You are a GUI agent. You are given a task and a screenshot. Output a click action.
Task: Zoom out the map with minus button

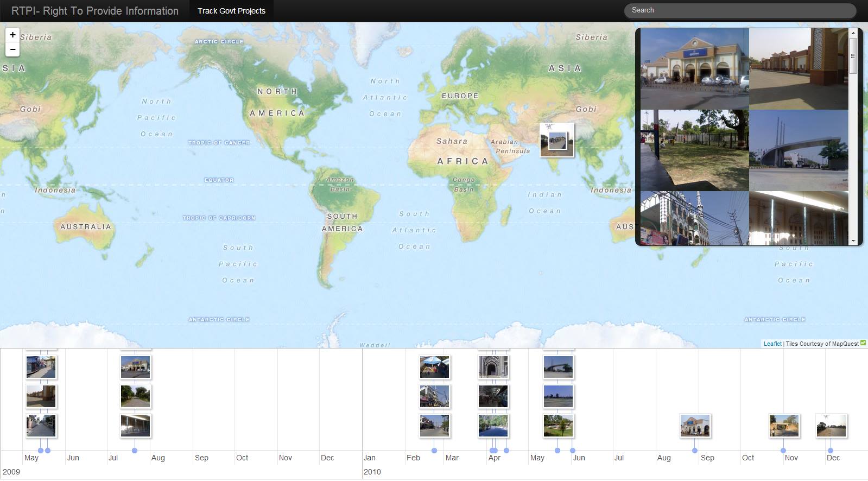[x=12, y=49]
